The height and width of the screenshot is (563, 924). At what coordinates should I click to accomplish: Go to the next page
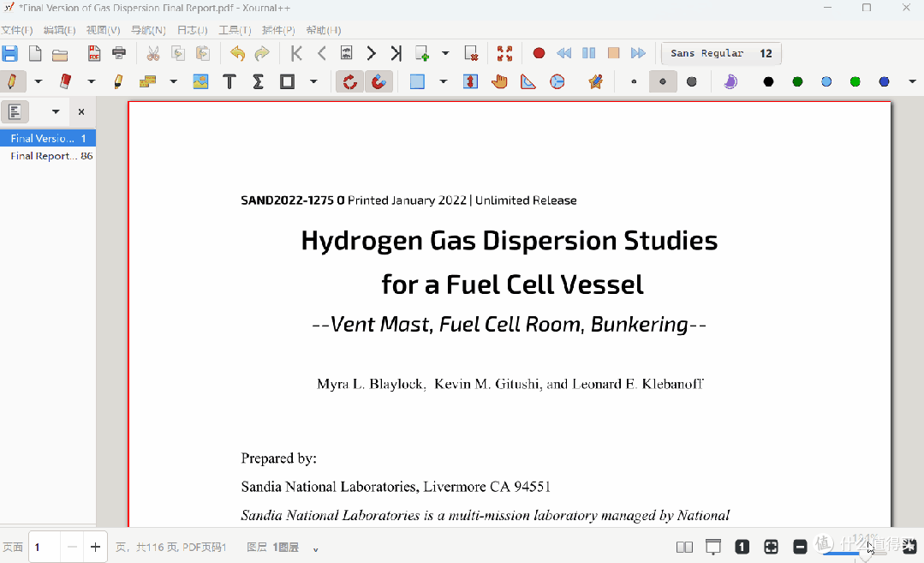(x=372, y=54)
